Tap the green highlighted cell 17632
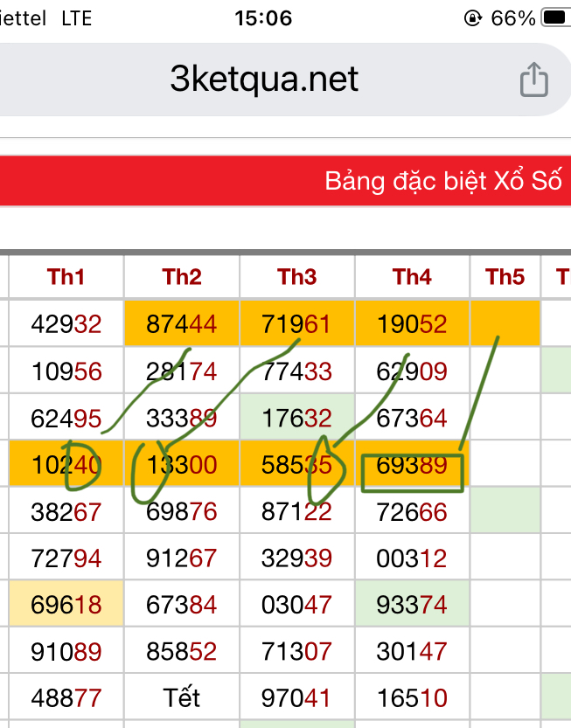 (297, 418)
